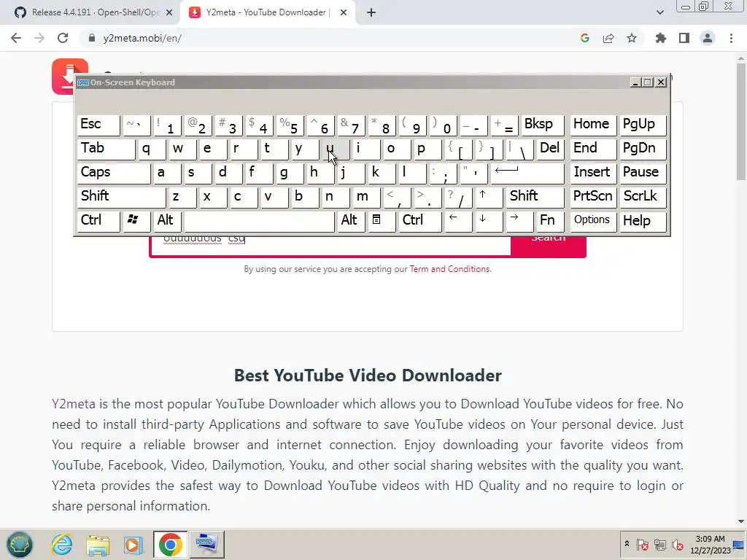Click the address bar URL y2meta.mobi/en/

(x=142, y=38)
